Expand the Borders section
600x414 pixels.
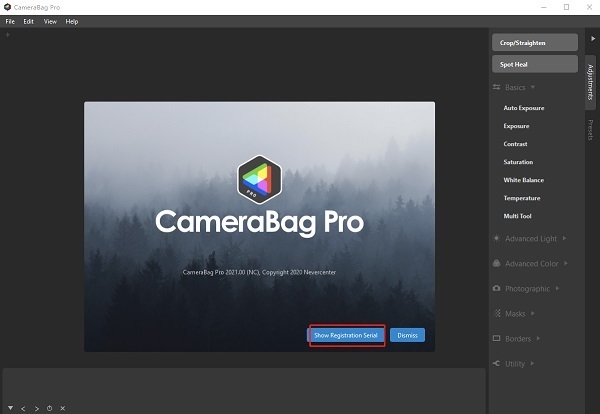coord(538,338)
